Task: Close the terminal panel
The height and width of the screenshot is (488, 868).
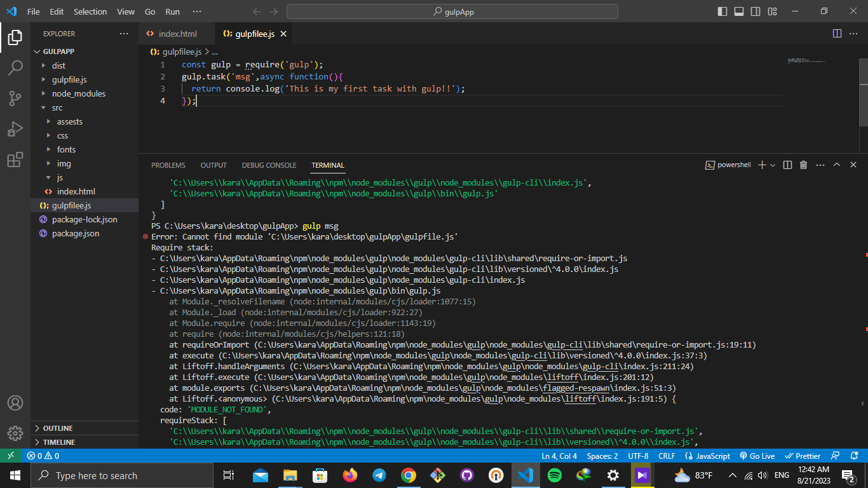Action: pos(853,165)
